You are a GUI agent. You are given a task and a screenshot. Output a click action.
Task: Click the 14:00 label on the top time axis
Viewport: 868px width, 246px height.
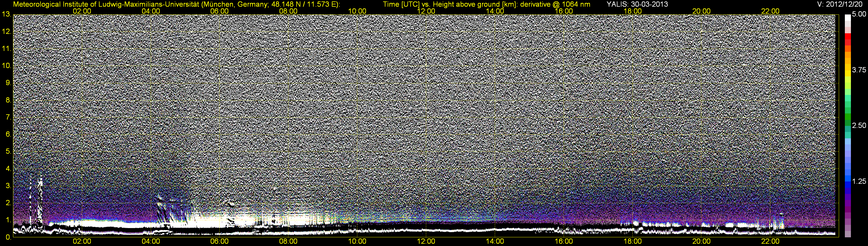point(495,11)
